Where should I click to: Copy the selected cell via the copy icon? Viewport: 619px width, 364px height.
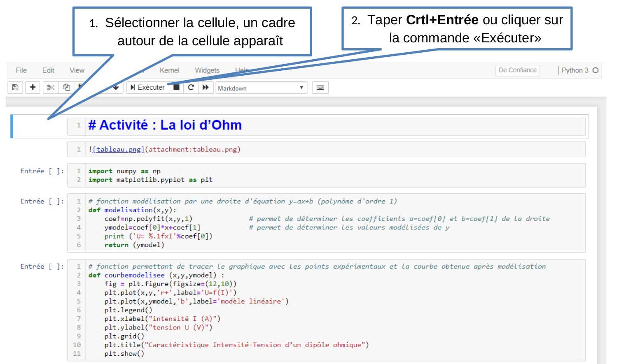tap(68, 87)
